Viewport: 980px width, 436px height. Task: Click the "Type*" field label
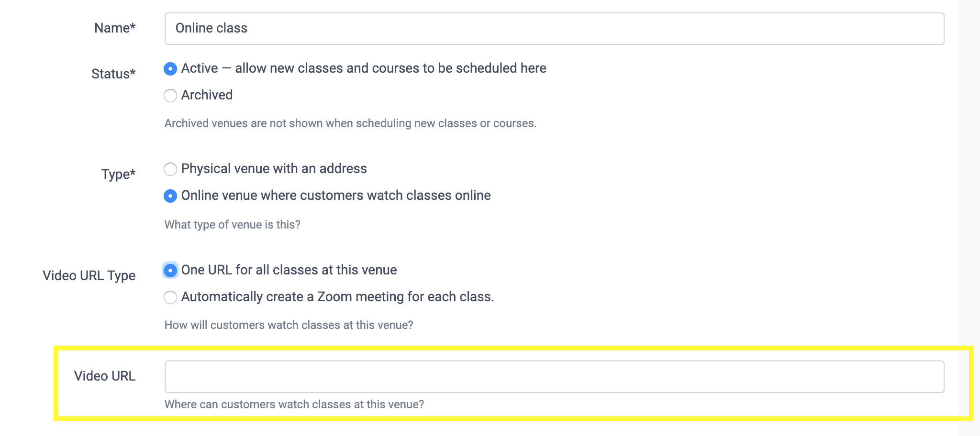[118, 174]
